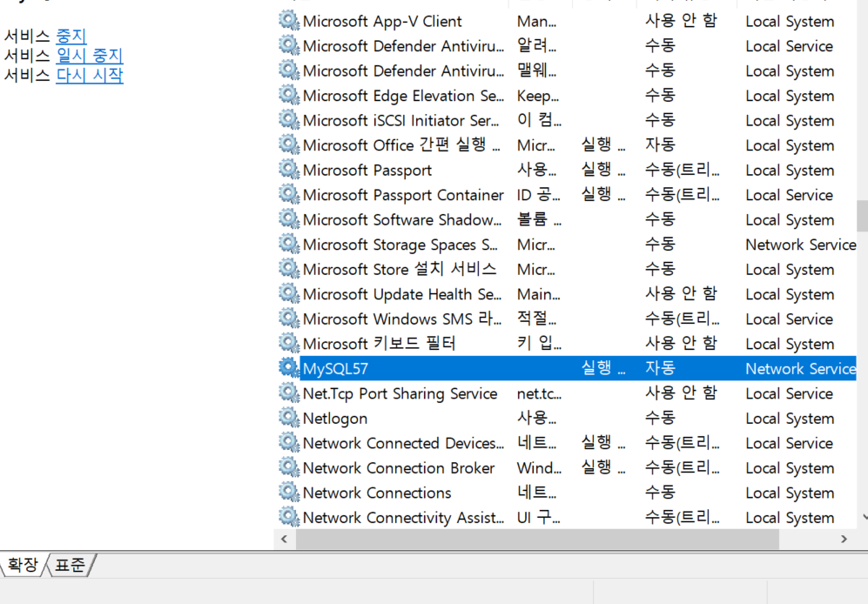
Task: Pause the service via 일시 중지 link
Action: point(89,56)
